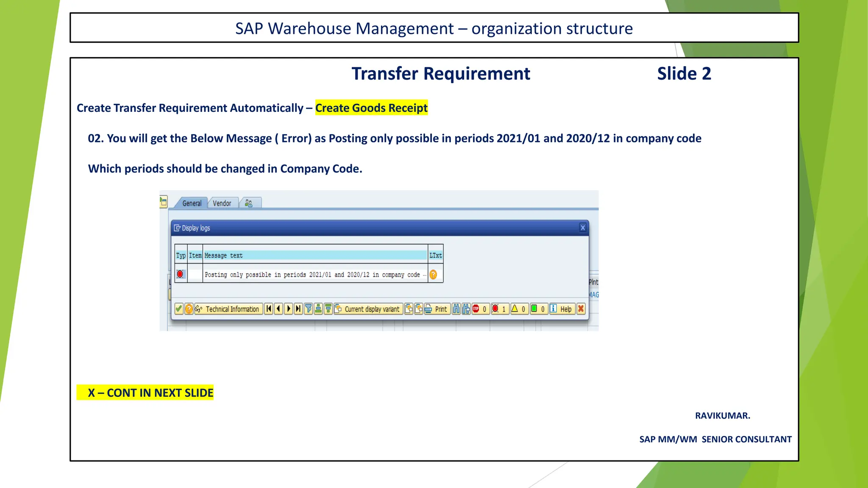This screenshot has width=868, height=488.
Task: Sort messages in descending order
Action: (328, 309)
